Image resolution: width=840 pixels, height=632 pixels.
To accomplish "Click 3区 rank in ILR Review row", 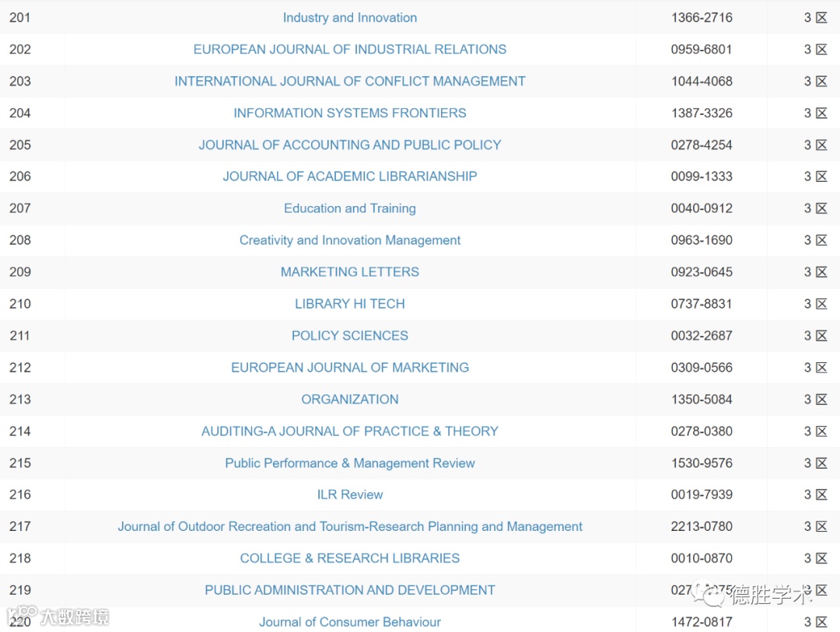I will 815,494.
